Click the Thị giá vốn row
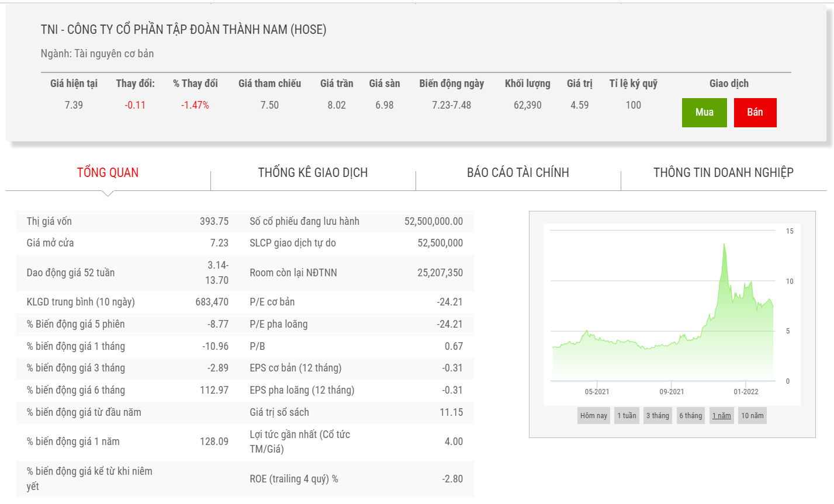 click(127, 221)
